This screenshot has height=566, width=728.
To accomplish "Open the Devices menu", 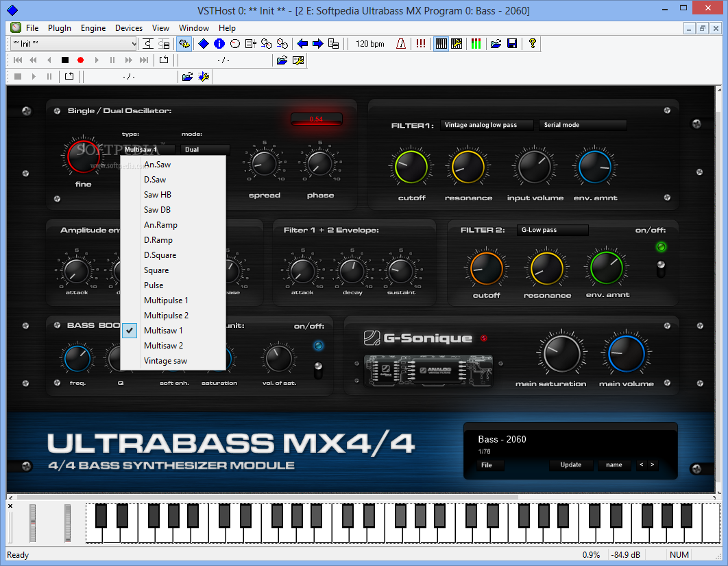I will coord(129,28).
